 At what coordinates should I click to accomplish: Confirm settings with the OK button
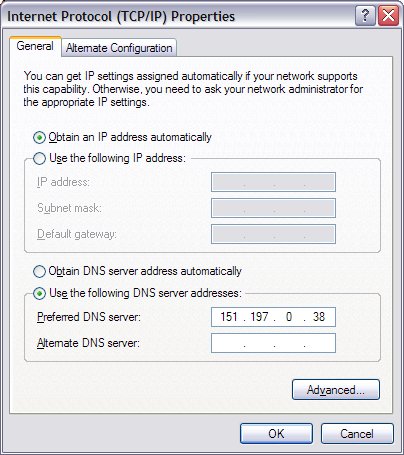click(276, 434)
